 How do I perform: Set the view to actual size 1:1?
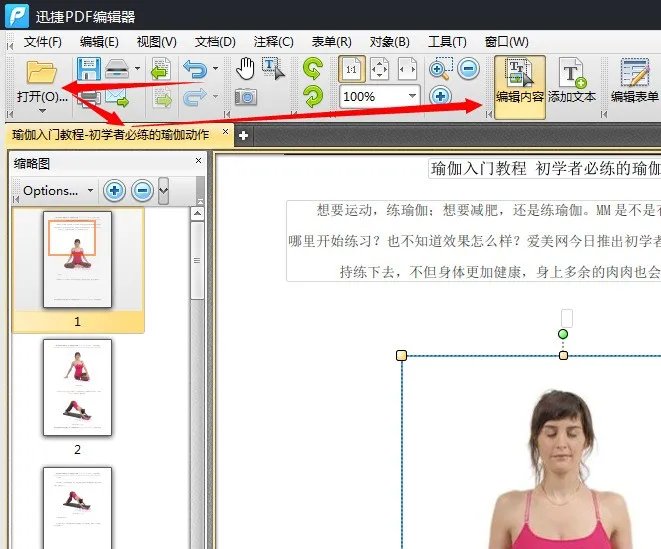352,69
